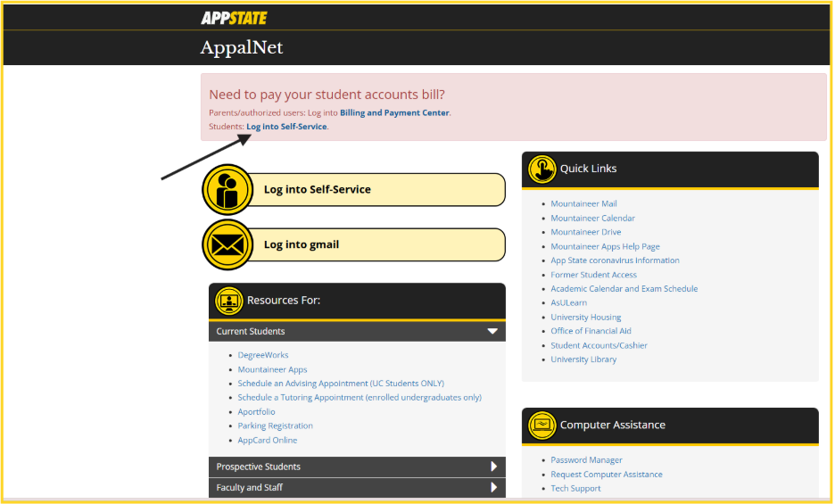Open the Office of Financial Aid link
Image resolution: width=835 pixels, height=504 pixels.
591,331
